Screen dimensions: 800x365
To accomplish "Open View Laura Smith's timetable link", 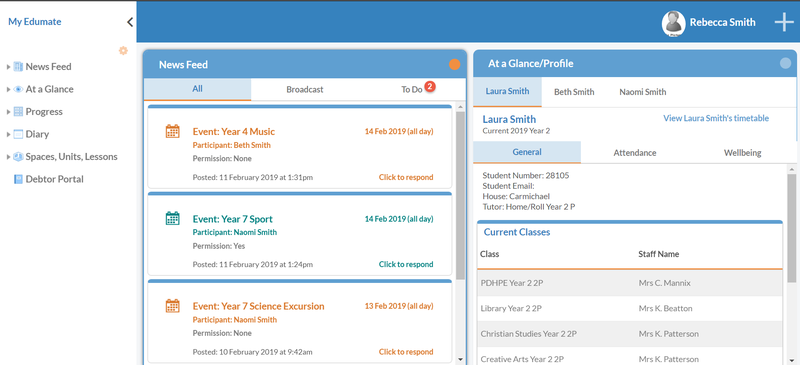I will (x=716, y=118).
